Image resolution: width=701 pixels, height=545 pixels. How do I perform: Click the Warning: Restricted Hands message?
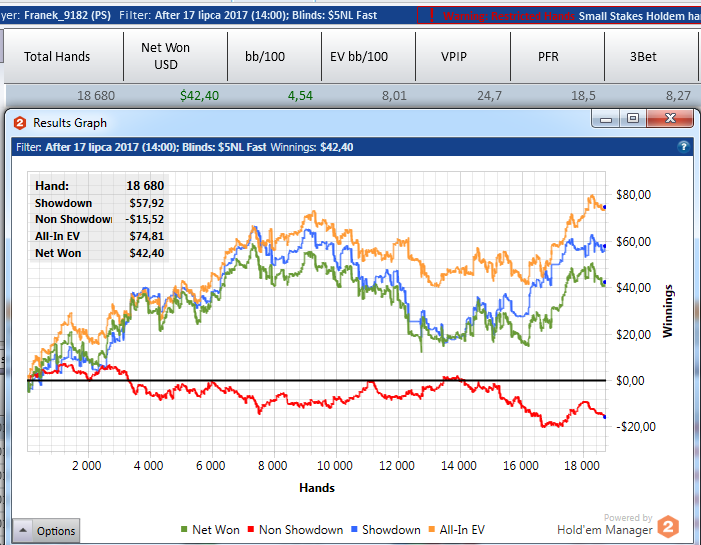point(509,17)
